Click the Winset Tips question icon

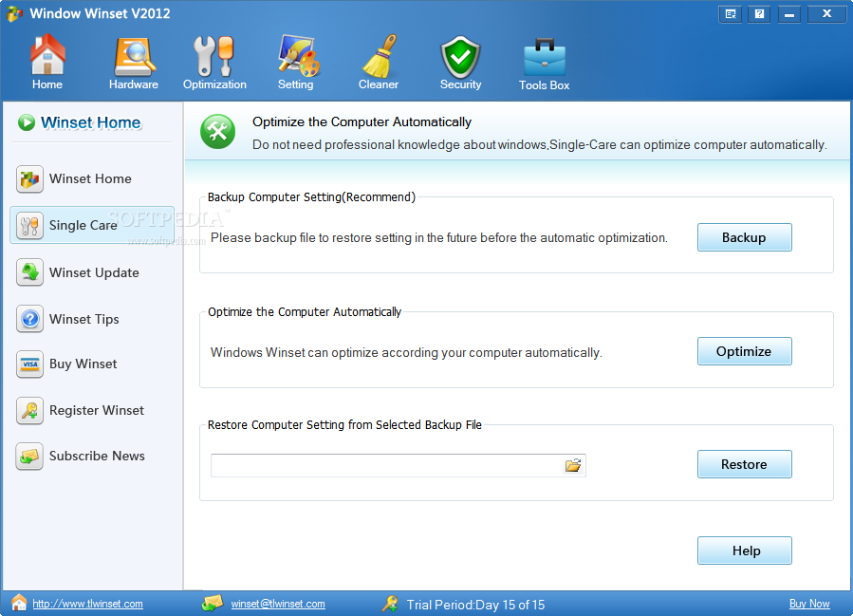pos(30,319)
